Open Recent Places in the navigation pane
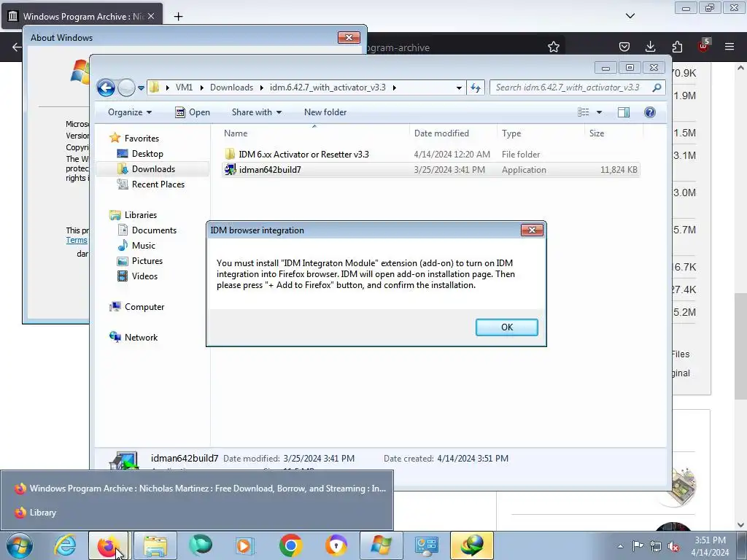Viewport: 747px width, 560px height. coord(158,184)
